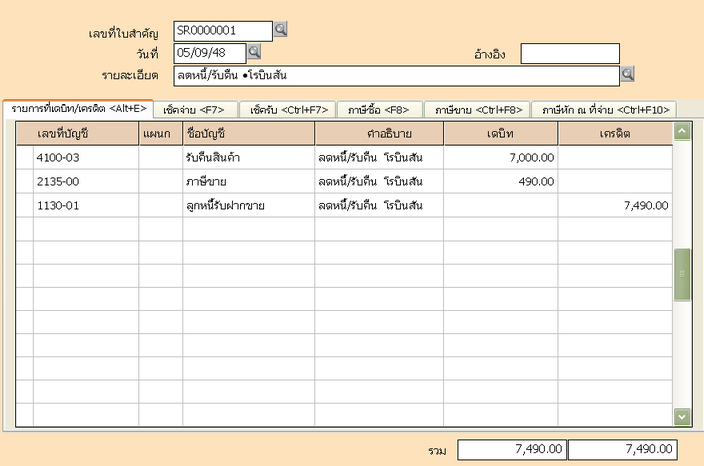Select the ภาษีซื้อ <F8> tab

[378, 109]
